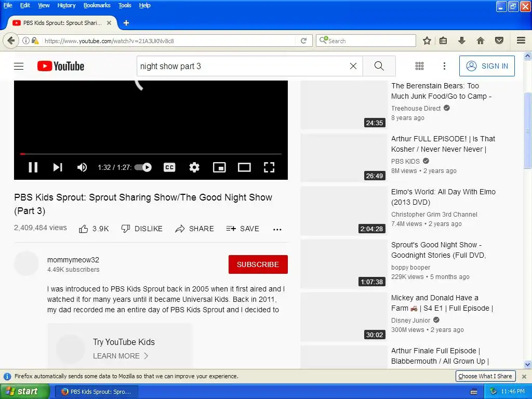Go back with Firefox back arrow
This screenshot has width=532, height=399.
[11, 41]
